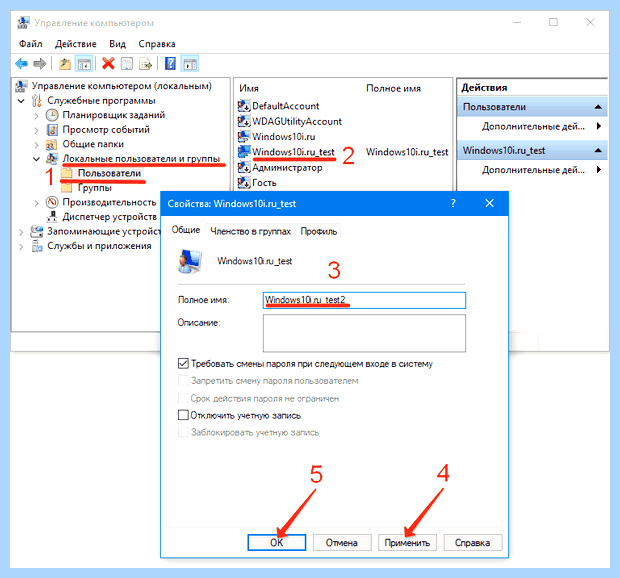This screenshot has height=578, width=620.
Task: Select the root Управление компьютером (локальным) node
Action: [x=121, y=86]
